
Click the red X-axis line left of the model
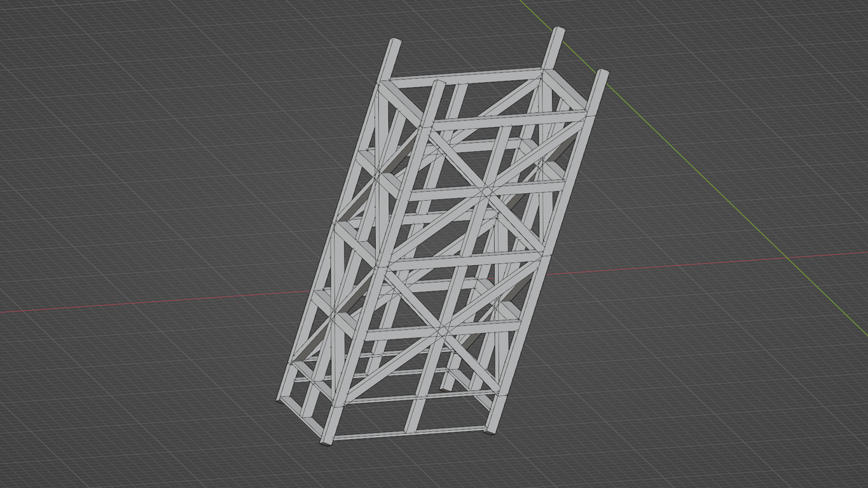pyautogui.click(x=127, y=304)
